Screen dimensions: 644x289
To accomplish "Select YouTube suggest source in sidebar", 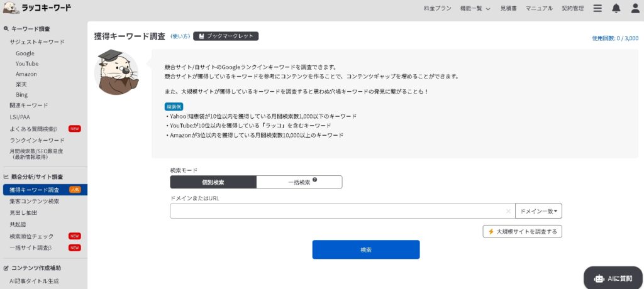I will click(27, 63).
